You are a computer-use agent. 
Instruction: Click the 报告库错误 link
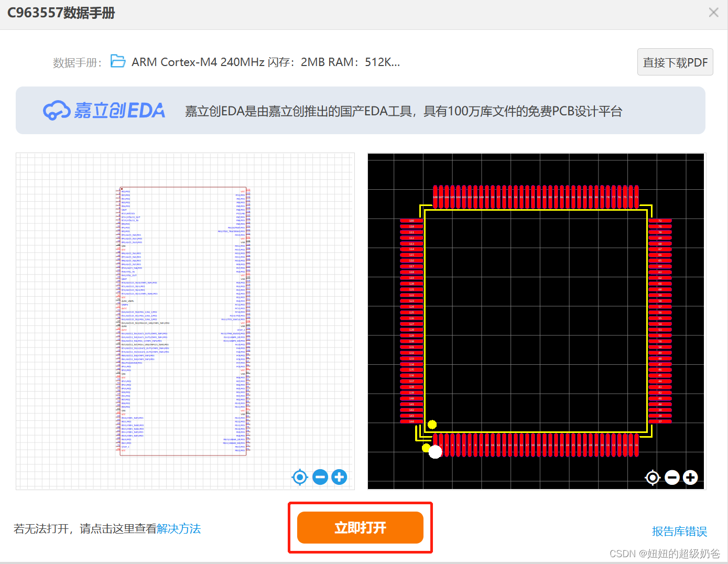click(679, 532)
